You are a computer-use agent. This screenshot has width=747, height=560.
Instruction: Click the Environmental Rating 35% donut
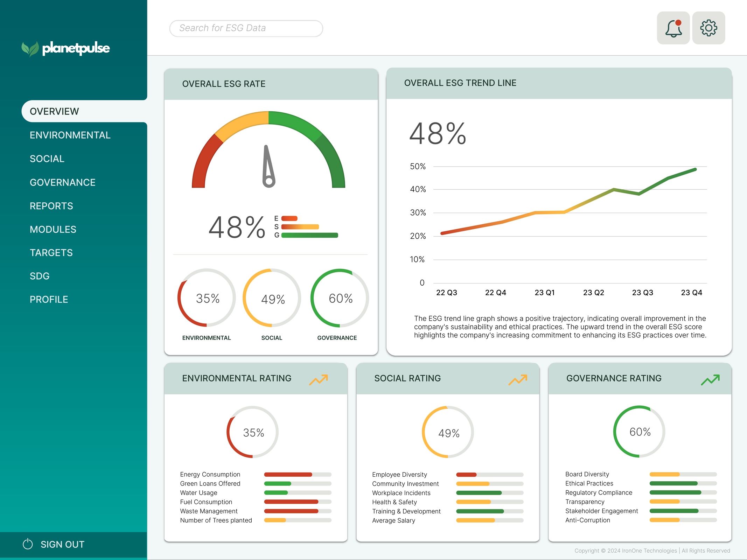pyautogui.click(x=252, y=432)
